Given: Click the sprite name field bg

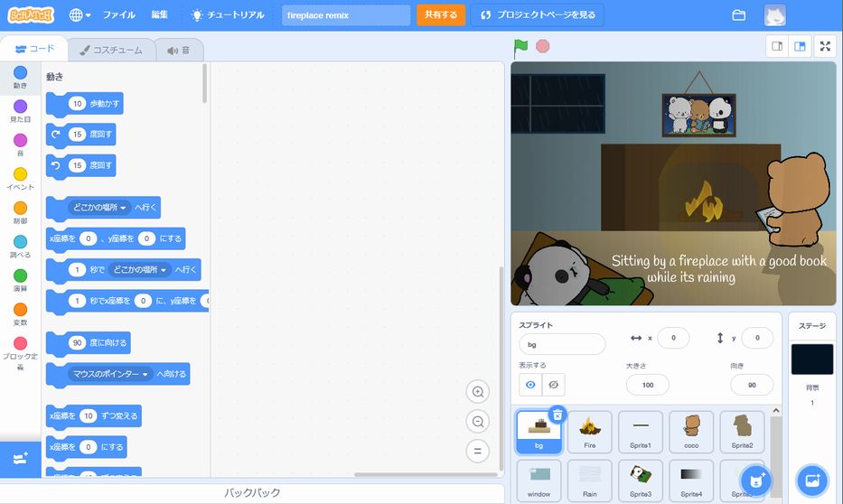Looking at the screenshot, I should coord(562,344).
